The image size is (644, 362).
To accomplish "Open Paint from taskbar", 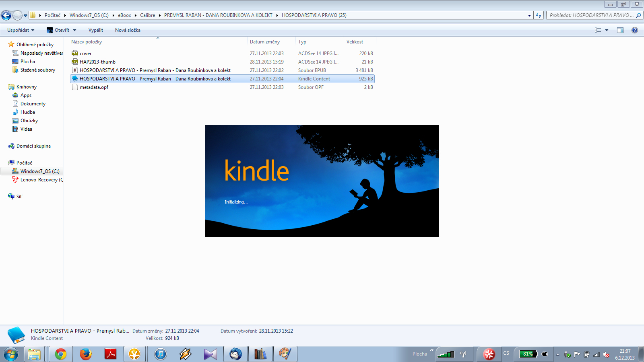I will tap(285, 354).
